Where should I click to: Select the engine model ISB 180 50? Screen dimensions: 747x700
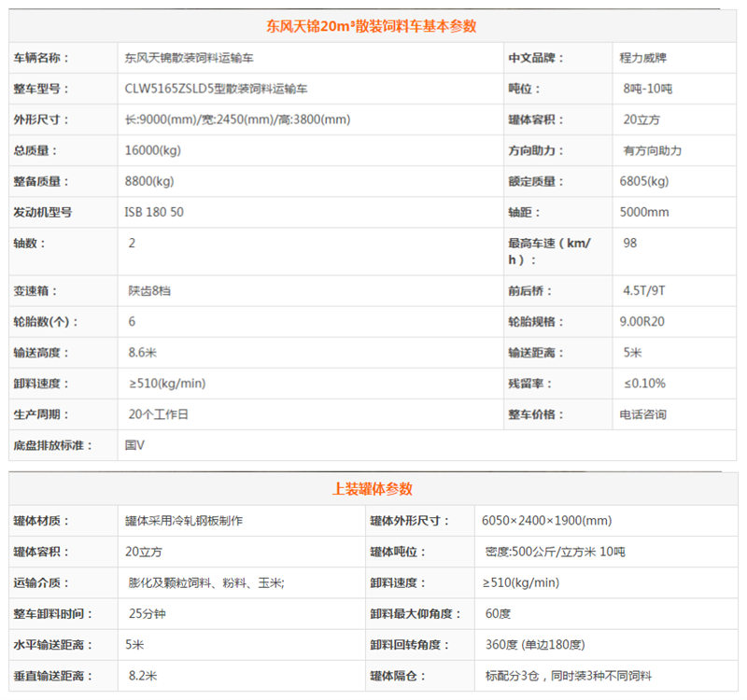point(154,212)
